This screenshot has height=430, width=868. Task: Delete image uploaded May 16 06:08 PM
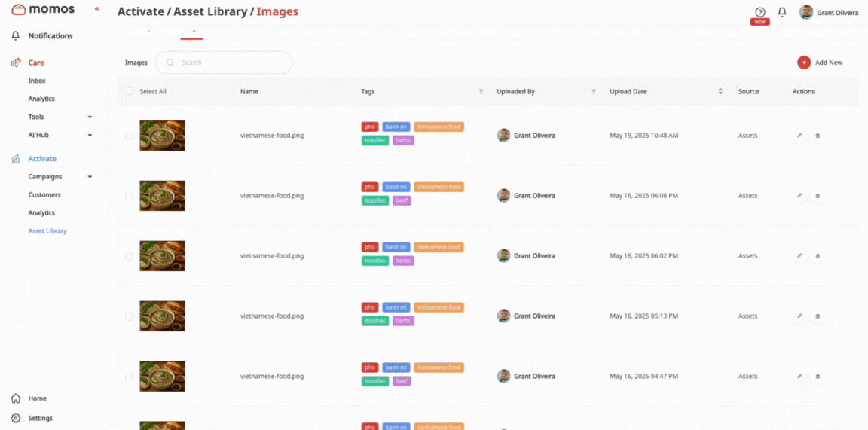[818, 196]
